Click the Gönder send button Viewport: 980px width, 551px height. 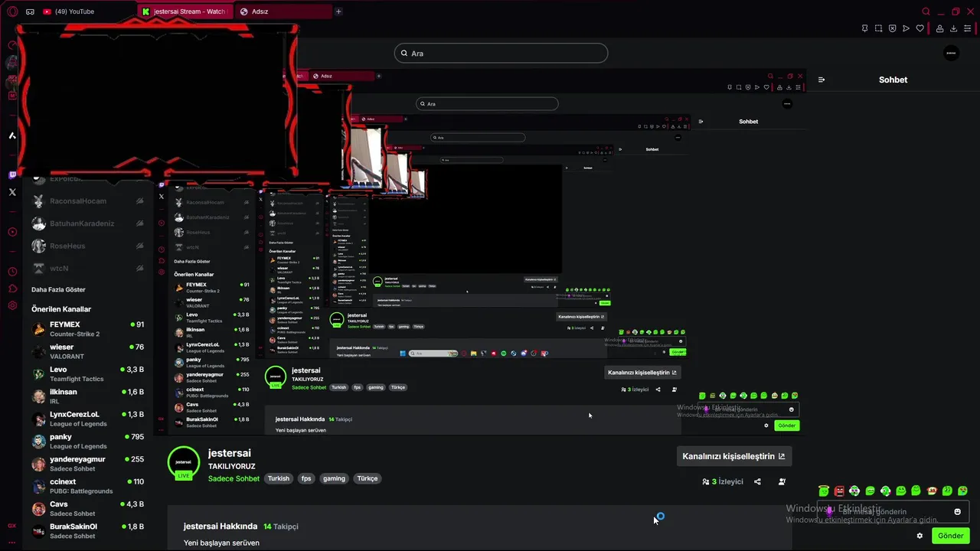pyautogui.click(x=951, y=536)
